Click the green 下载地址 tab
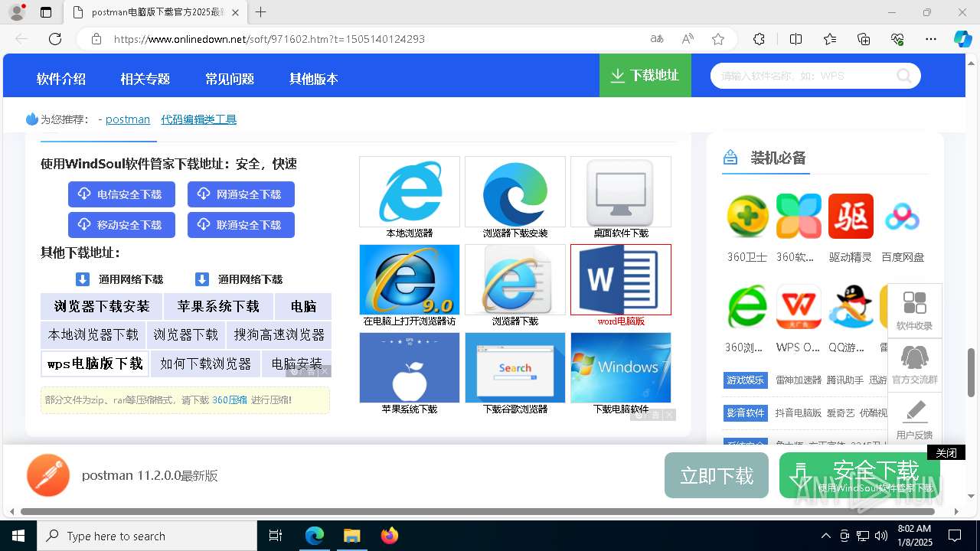This screenshot has width=980, height=551. pos(645,76)
